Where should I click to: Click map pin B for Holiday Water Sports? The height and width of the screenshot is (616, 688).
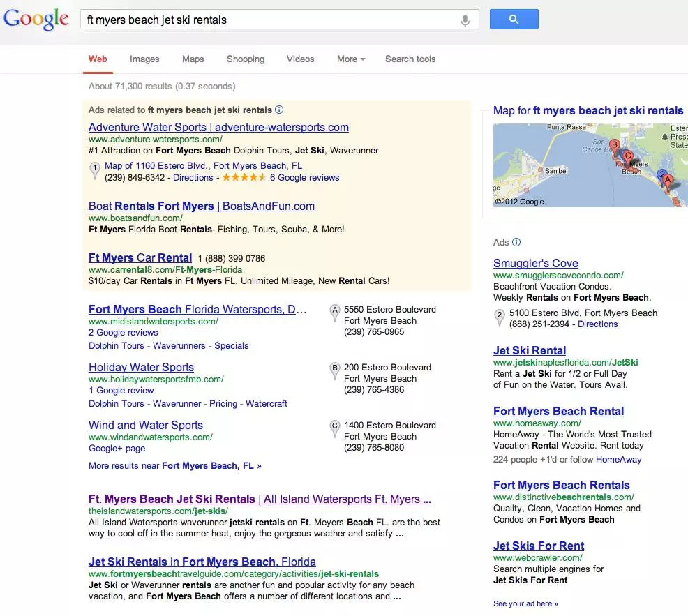pyautogui.click(x=335, y=370)
